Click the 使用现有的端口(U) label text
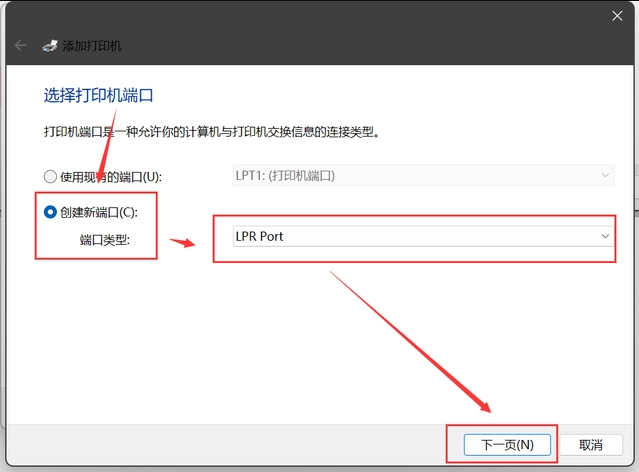Image resolution: width=639 pixels, height=472 pixels. 110,176
